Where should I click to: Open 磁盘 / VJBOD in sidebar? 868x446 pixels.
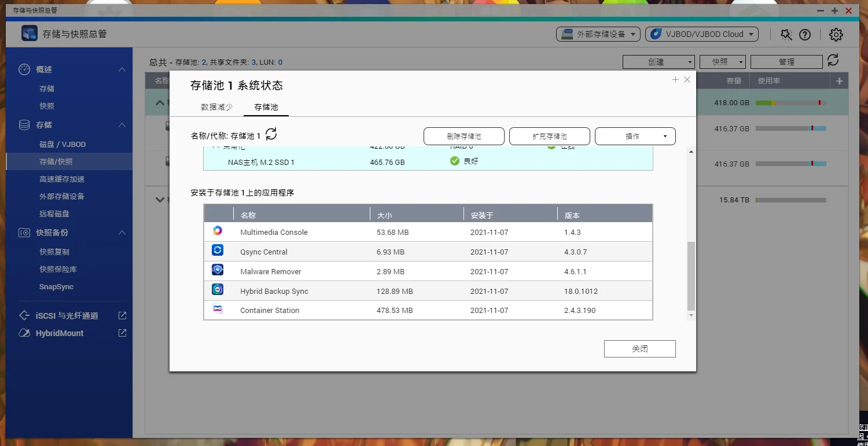click(x=62, y=145)
